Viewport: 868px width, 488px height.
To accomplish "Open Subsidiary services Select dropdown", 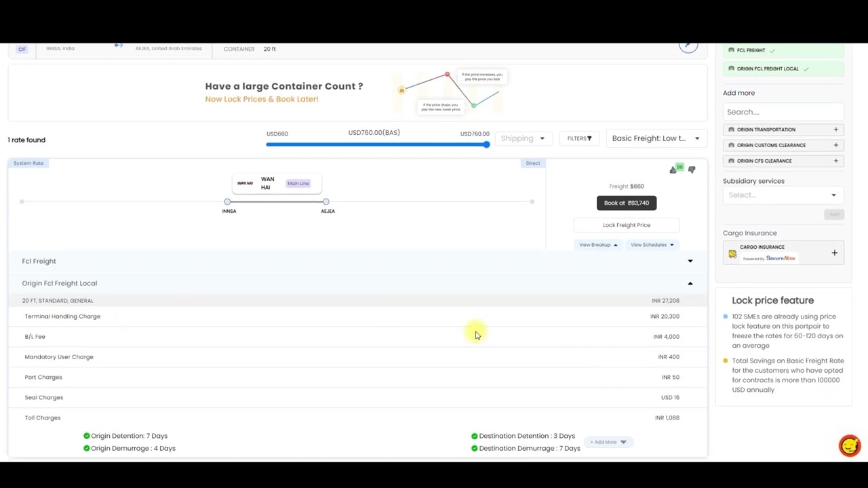I will (x=783, y=195).
